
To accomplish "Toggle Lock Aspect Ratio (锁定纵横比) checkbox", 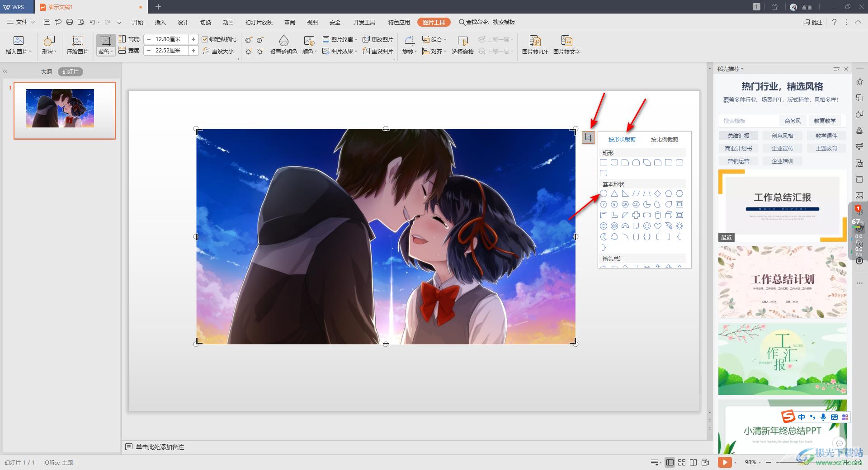I will click(205, 39).
